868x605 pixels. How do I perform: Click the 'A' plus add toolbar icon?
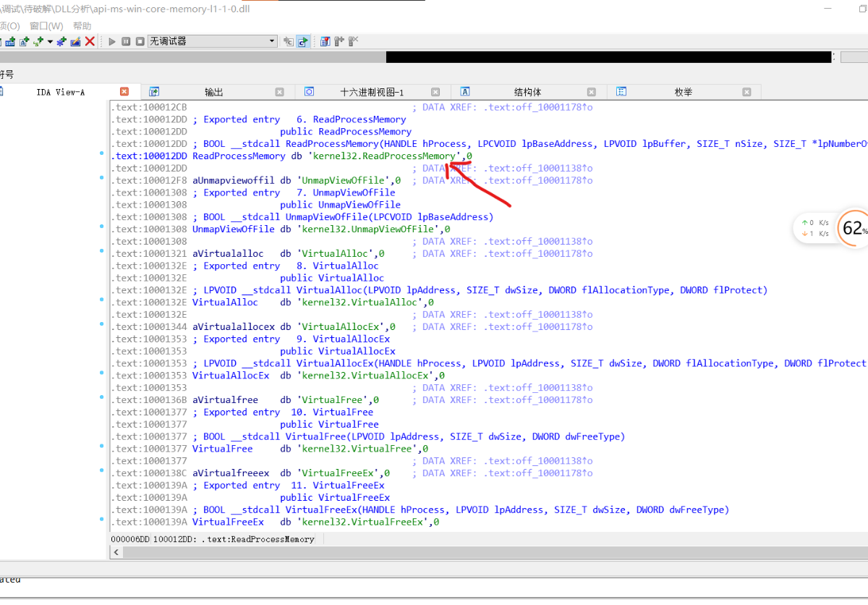pyautogui.click(x=24, y=41)
